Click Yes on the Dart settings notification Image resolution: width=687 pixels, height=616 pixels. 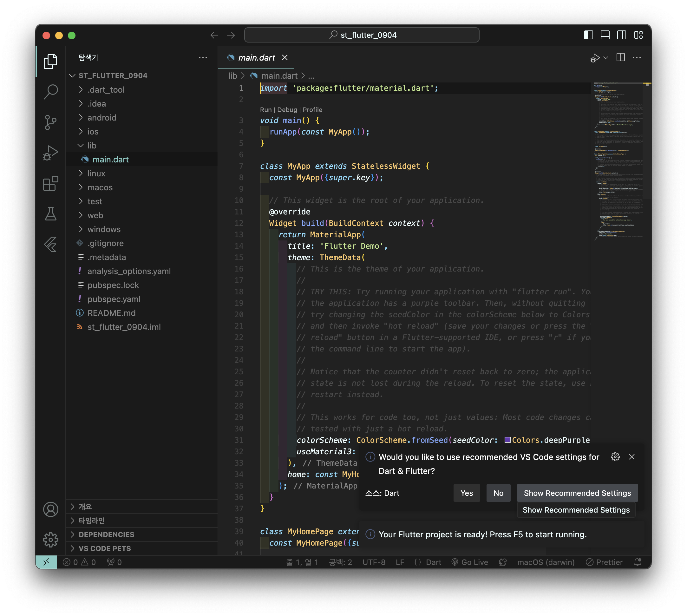click(466, 493)
